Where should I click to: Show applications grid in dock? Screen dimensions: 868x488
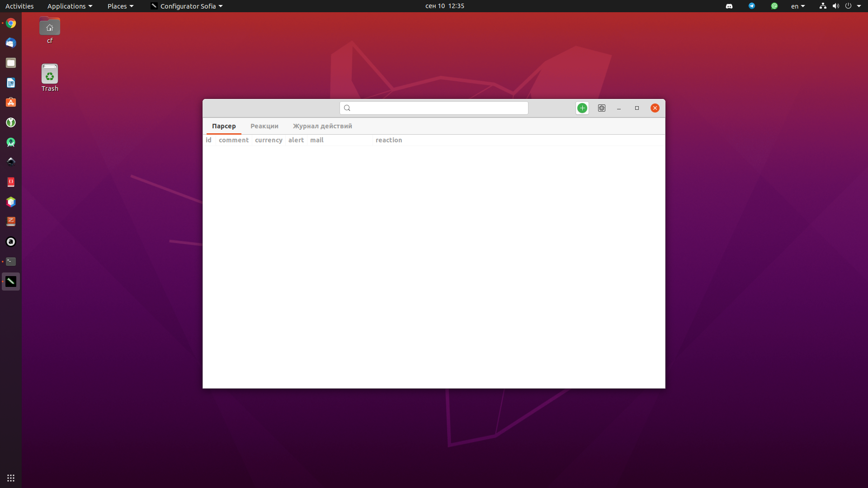pos(11,478)
